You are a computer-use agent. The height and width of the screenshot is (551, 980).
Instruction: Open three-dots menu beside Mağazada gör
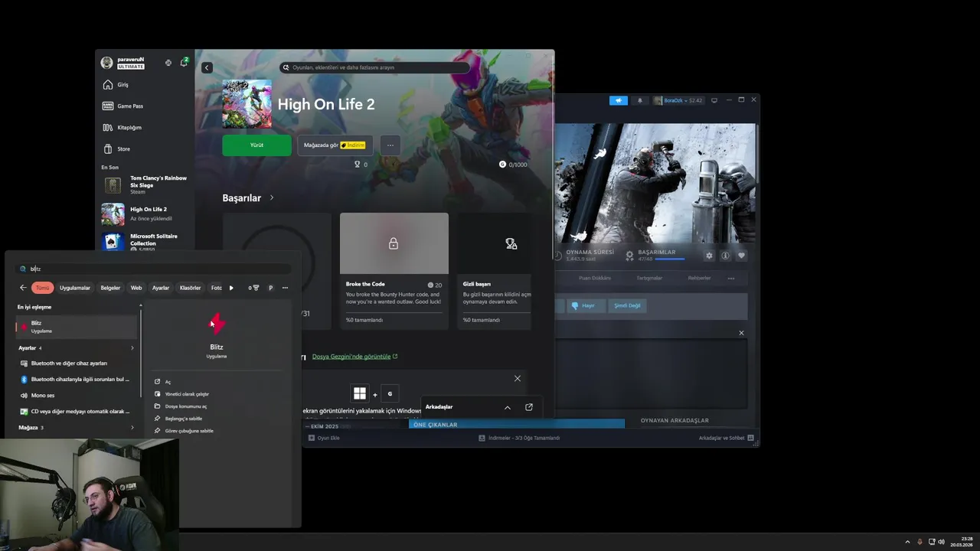pos(390,145)
